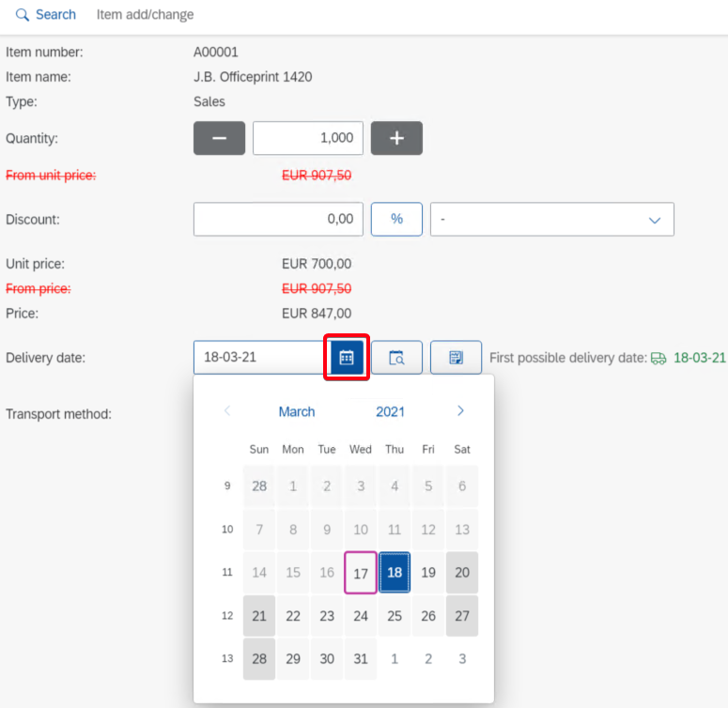
Task: Click the percent discount type button
Action: (396, 219)
